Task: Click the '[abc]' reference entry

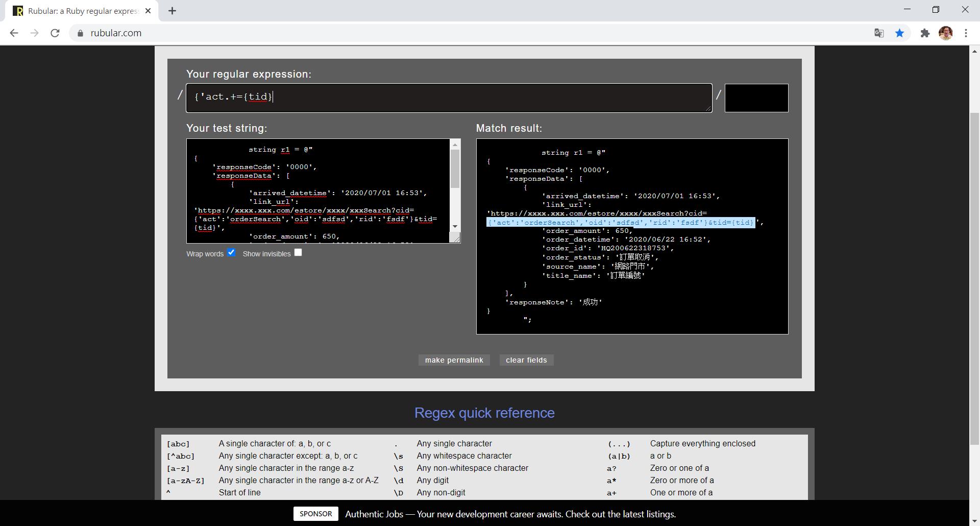Action: click(178, 444)
